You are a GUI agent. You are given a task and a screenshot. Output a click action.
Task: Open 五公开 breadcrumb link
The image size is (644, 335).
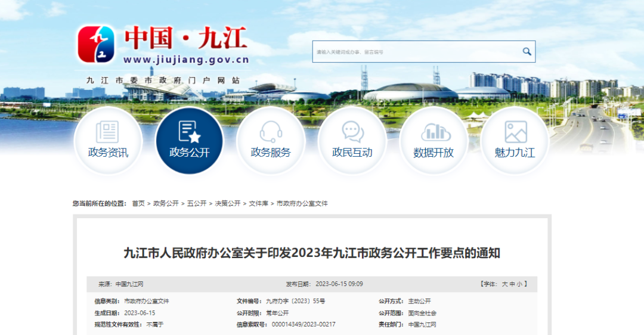coord(197,203)
